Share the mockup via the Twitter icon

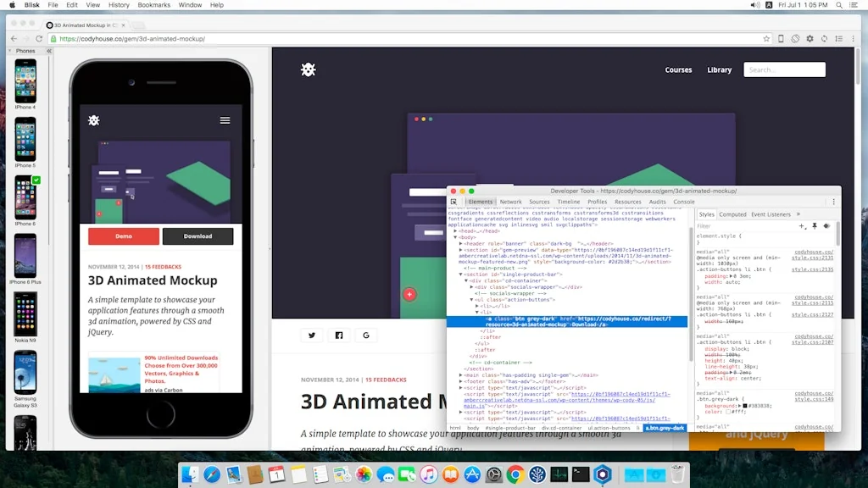pos(312,335)
